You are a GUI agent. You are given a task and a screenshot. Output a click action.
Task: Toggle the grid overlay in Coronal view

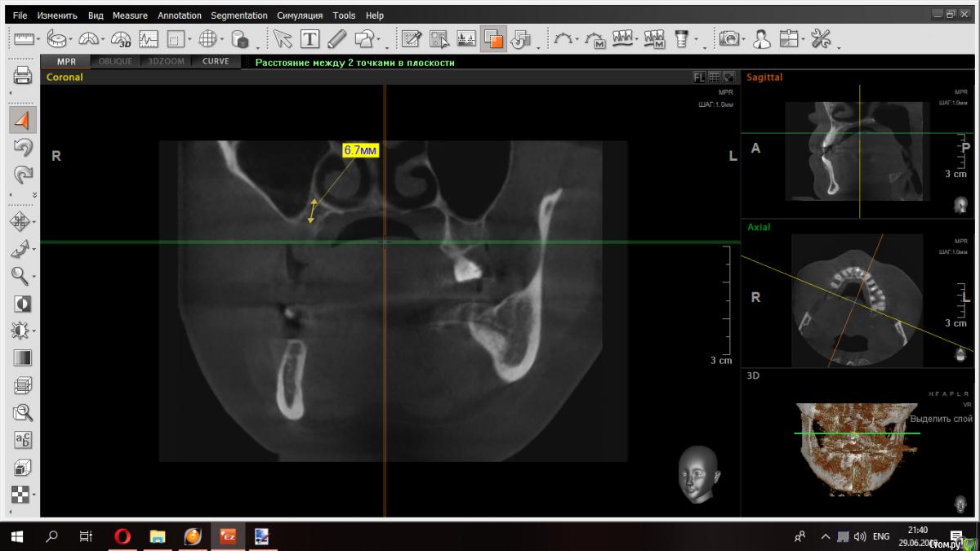click(x=714, y=78)
